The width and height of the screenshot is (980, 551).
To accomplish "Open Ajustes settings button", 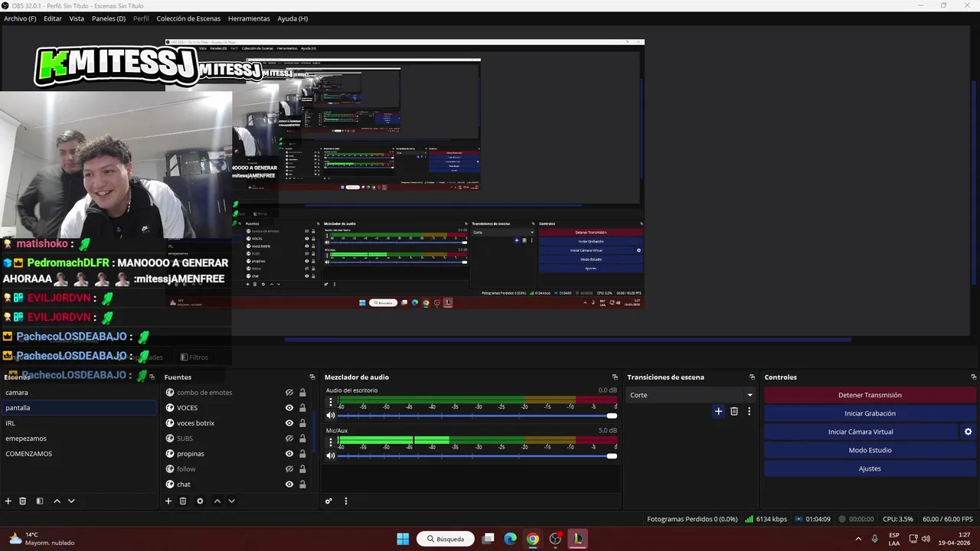I will [x=870, y=468].
